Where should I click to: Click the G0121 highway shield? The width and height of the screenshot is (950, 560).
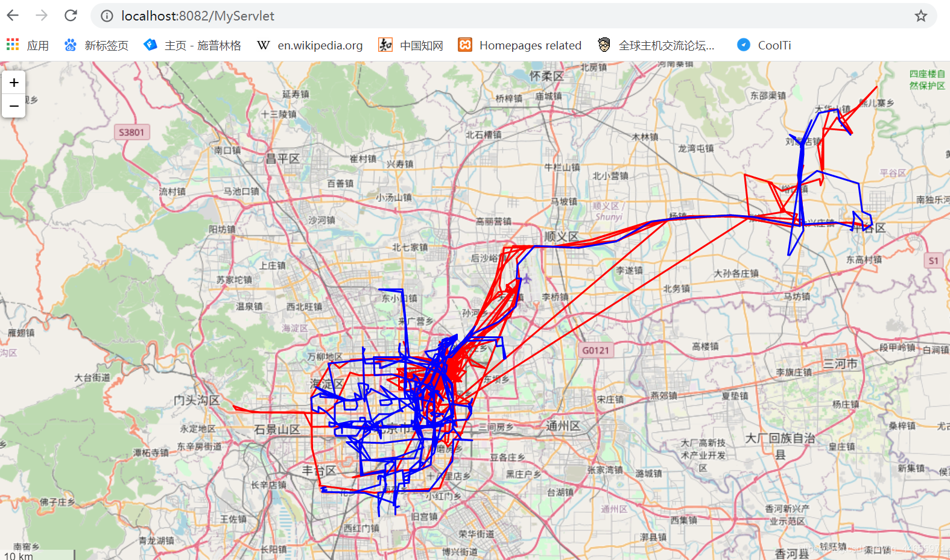(x=595, y=350)
